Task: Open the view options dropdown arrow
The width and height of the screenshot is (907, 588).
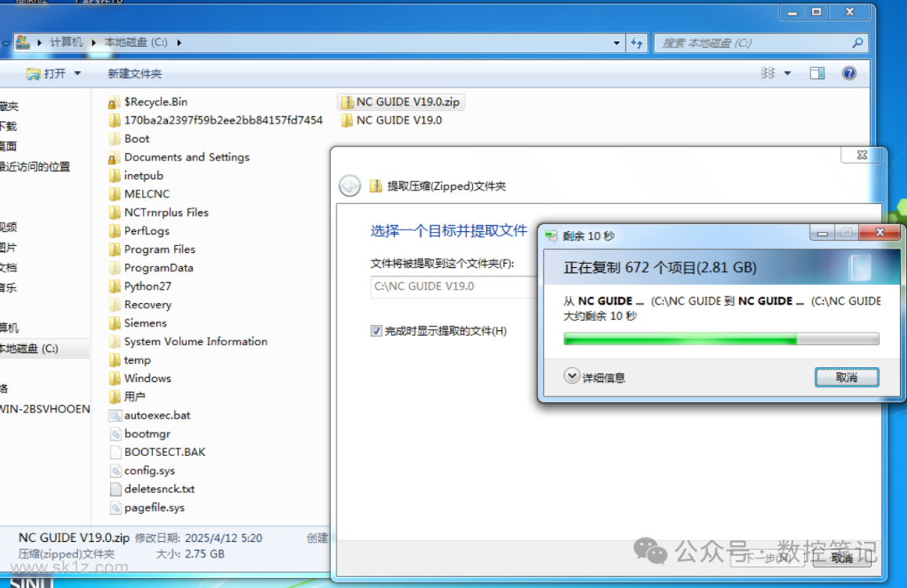Action: [787, 73]
